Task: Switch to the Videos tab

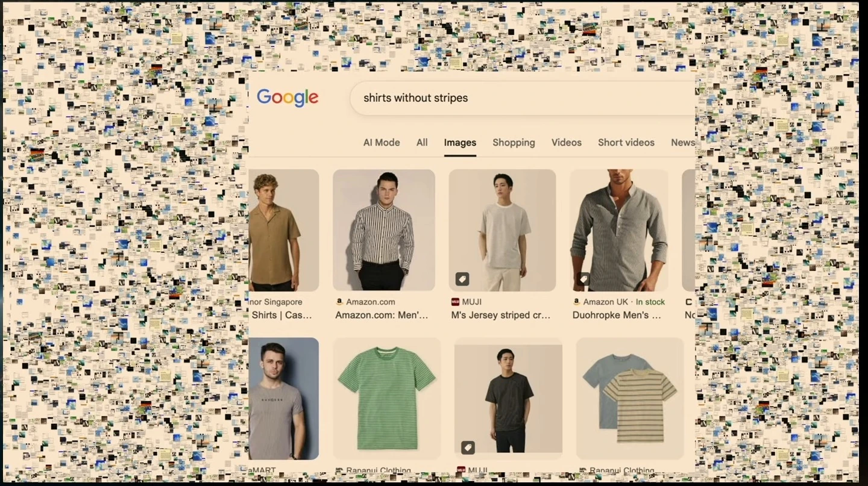Action: point(567,143)
